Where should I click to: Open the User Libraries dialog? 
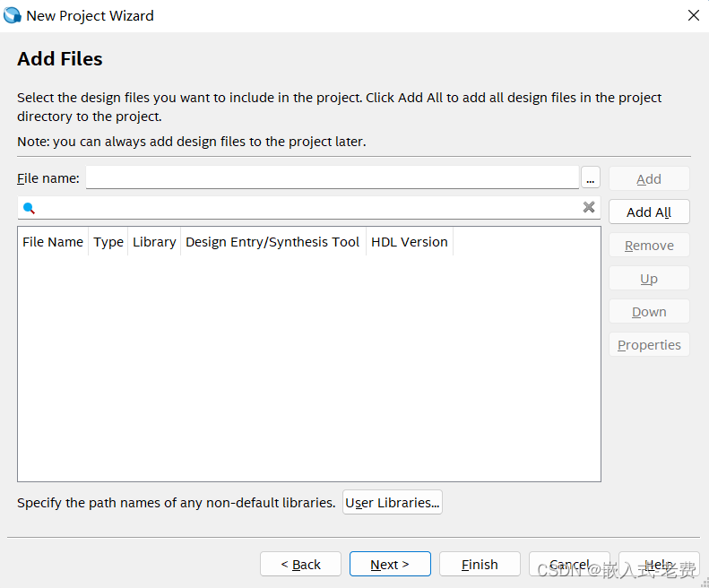393,503
